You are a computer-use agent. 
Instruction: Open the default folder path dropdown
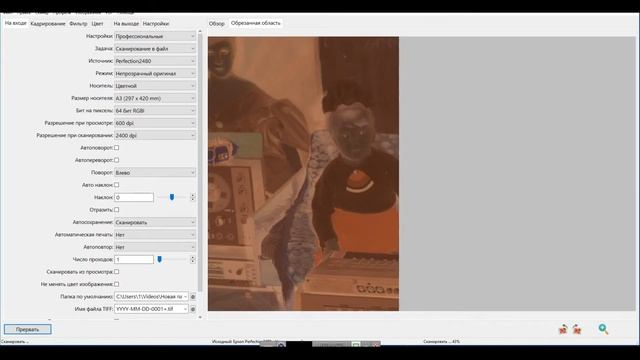pyautogui.click(x=151, y=297)
